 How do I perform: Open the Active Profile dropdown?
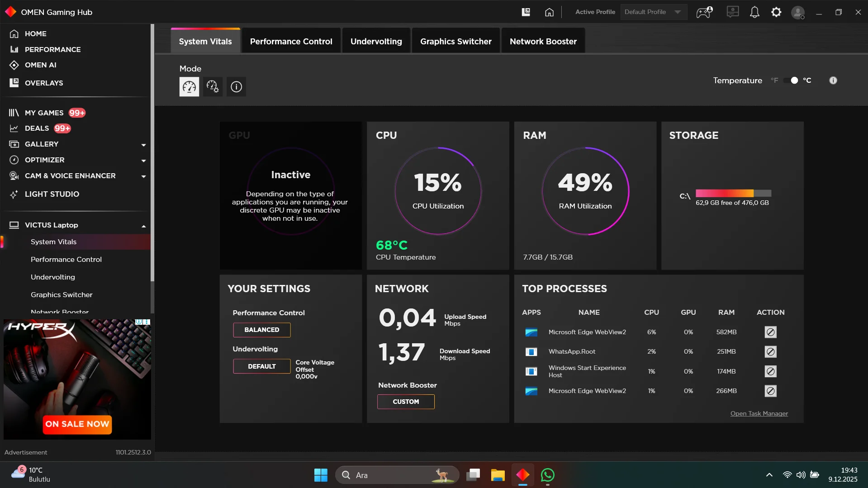653,12
